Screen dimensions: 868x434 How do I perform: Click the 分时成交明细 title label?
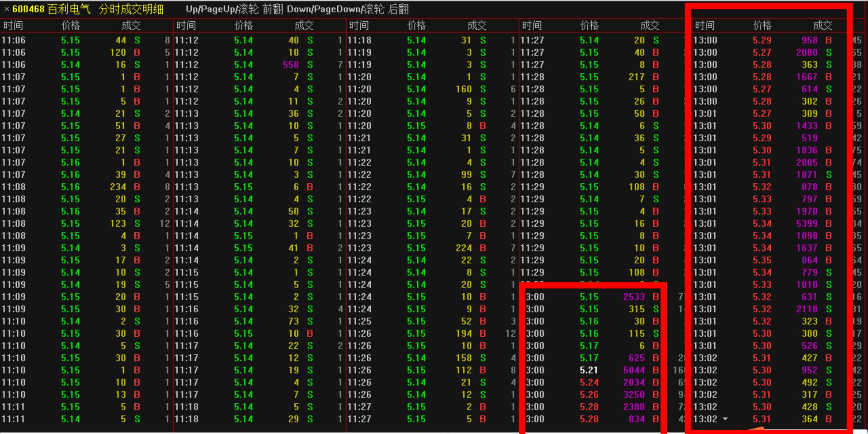click(131, 9)
